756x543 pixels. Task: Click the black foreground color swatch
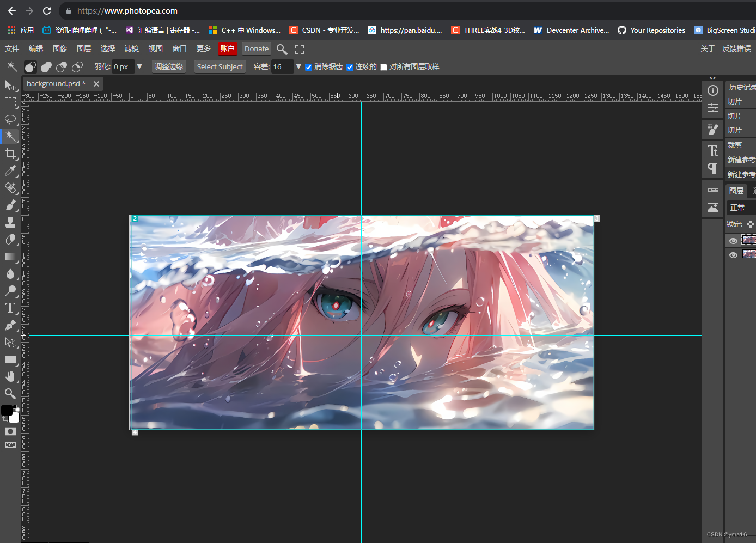click(x=7, y=410)
